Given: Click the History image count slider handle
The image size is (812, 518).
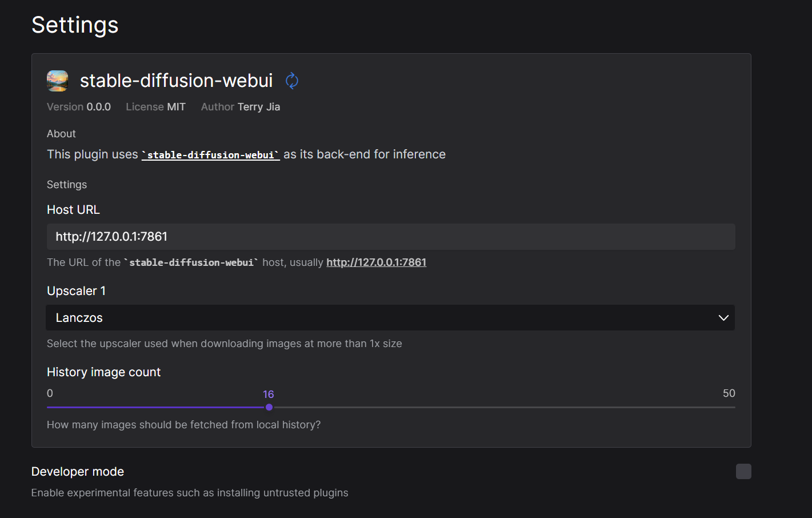Looking at the screenshot, I should 269,407.
